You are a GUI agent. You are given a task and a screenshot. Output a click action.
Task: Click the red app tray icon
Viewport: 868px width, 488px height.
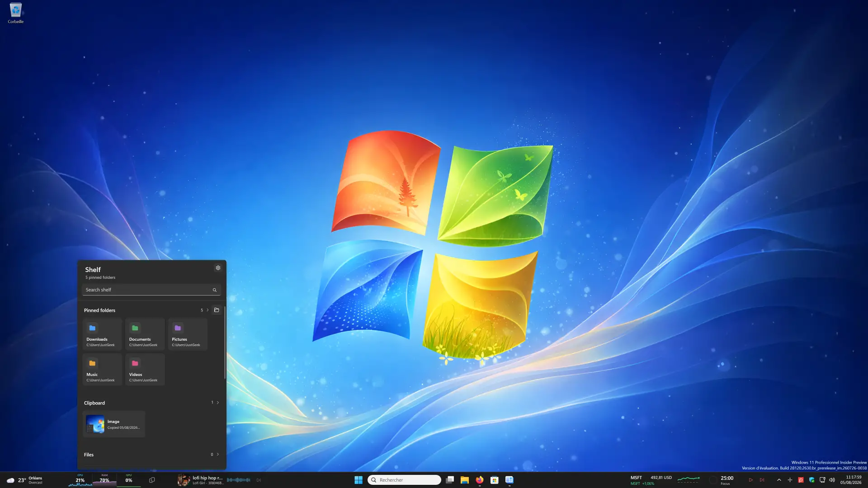point(801,480)
